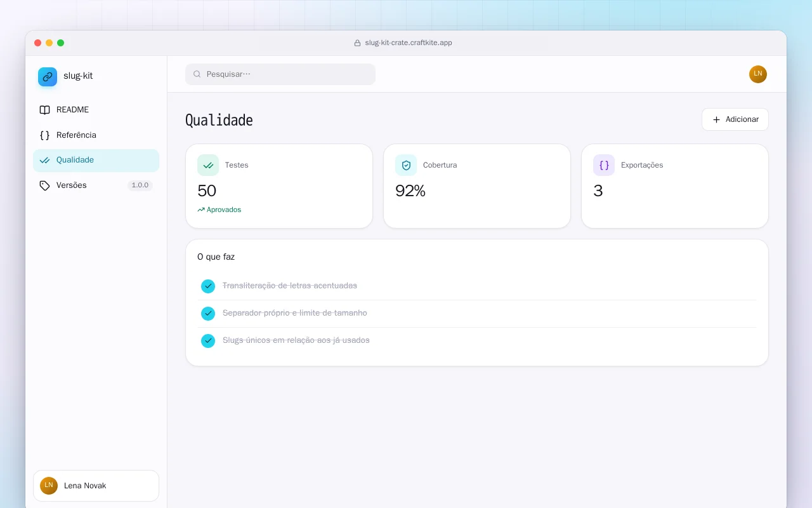Click the Aprovados status label
Image resolution: width=812 pixels, height=508 pixels.
(x=224, y=210)
